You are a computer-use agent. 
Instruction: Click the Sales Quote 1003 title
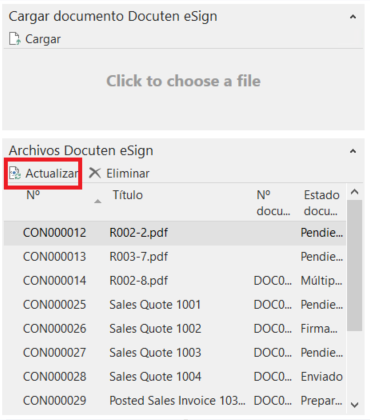tap(155, 353)
